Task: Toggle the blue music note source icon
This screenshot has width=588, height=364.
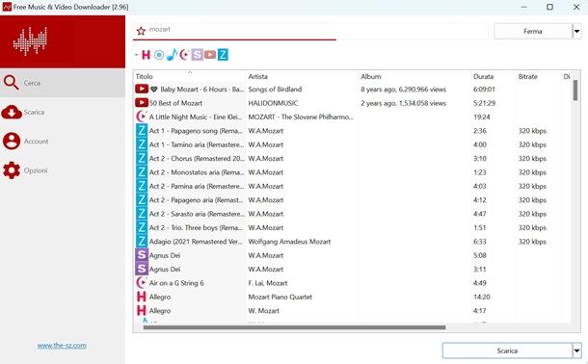Action: coord(172,55)
